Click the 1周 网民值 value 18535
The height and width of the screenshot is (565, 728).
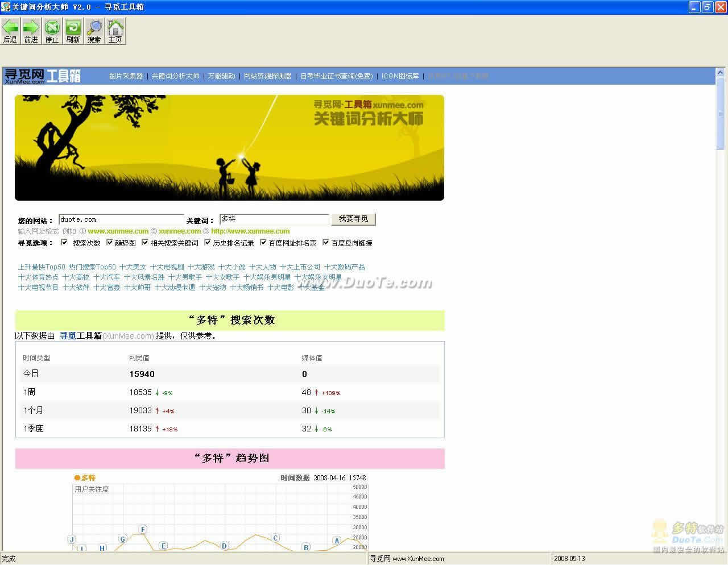click(x=140, y=392)
